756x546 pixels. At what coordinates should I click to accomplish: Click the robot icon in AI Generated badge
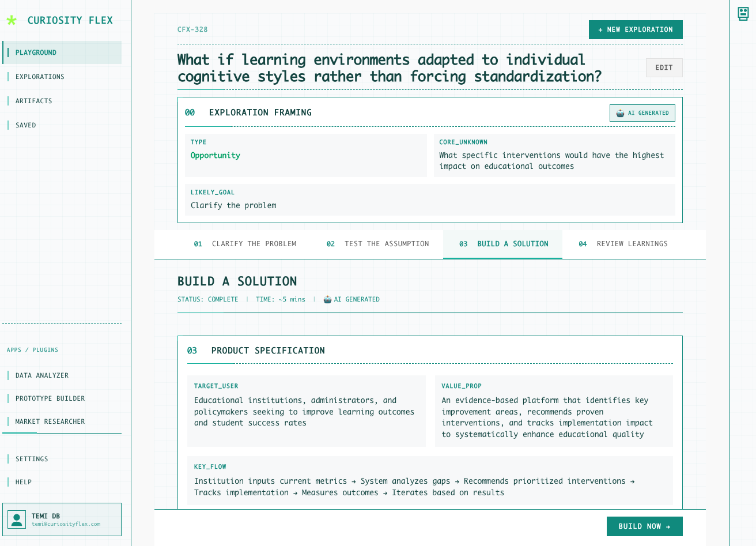(620, 113)
